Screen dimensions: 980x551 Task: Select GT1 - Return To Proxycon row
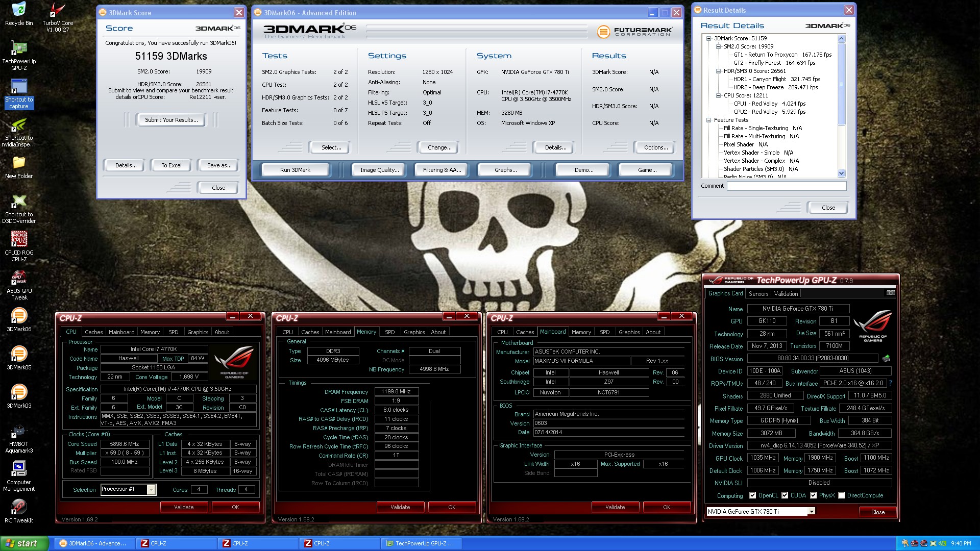pos(782,55)
